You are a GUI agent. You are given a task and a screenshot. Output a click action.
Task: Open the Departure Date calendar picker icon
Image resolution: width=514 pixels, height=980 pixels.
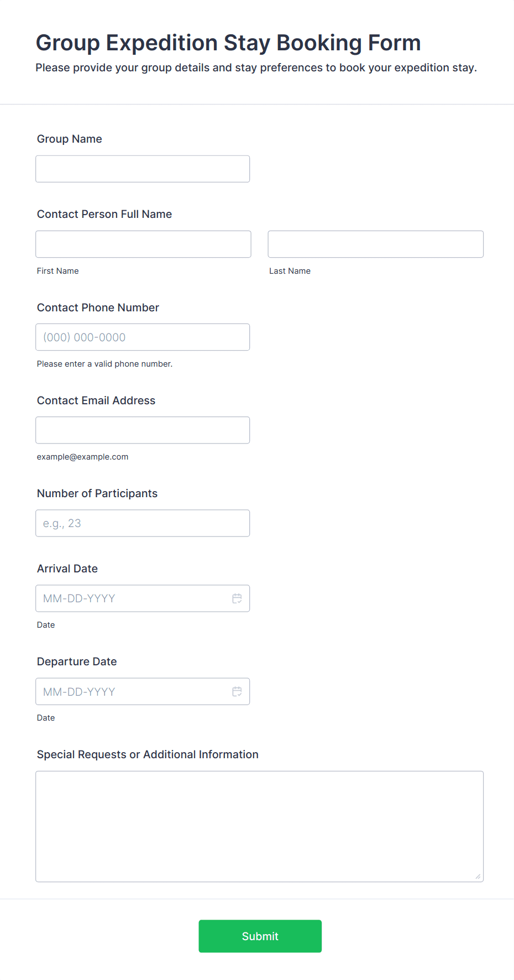237,691
